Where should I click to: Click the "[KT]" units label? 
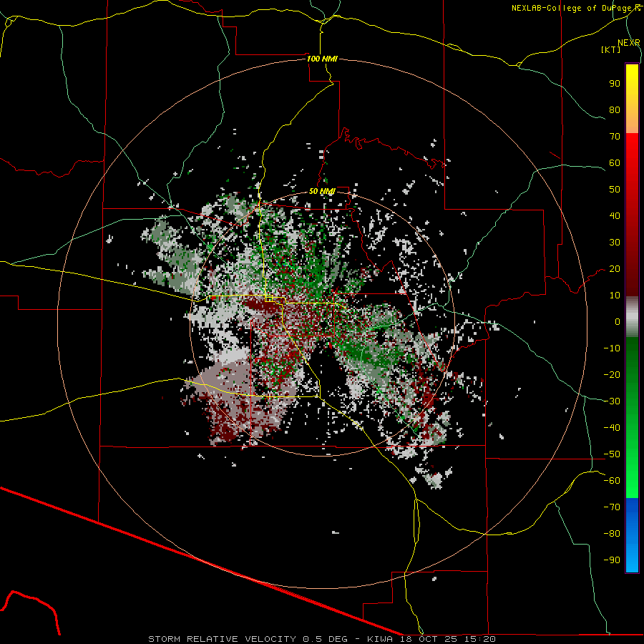tap(610, 49)
